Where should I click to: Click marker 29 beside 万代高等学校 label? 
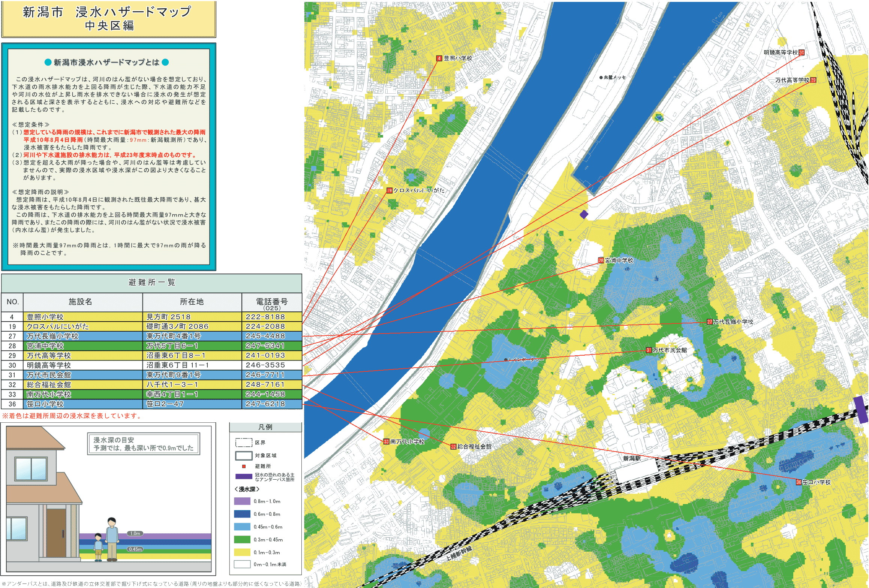[813, 80]
